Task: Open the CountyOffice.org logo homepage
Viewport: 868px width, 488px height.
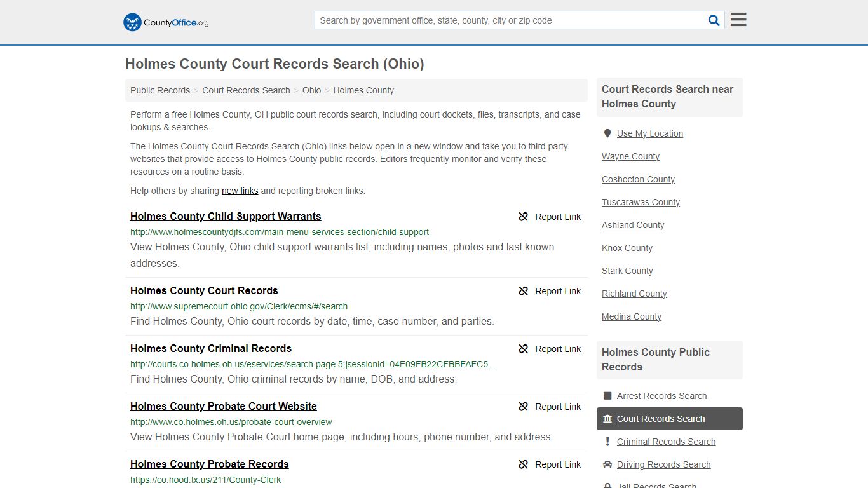Action: [166, 22]
